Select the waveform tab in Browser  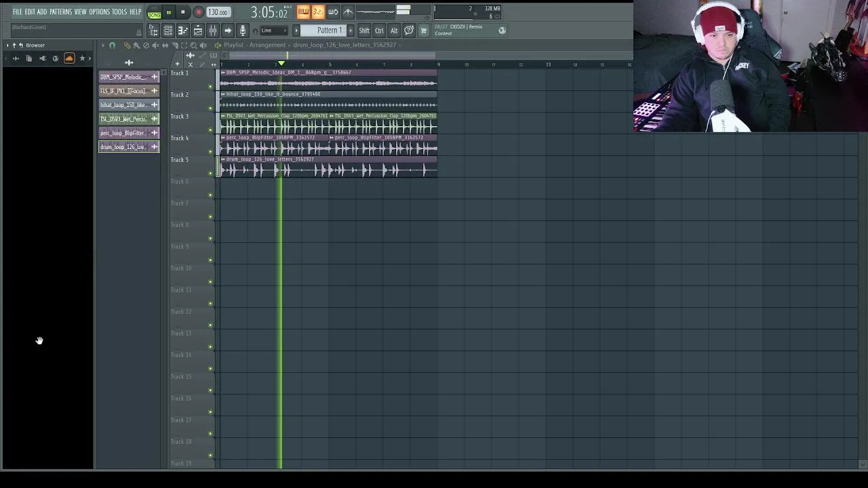(16, 58)
